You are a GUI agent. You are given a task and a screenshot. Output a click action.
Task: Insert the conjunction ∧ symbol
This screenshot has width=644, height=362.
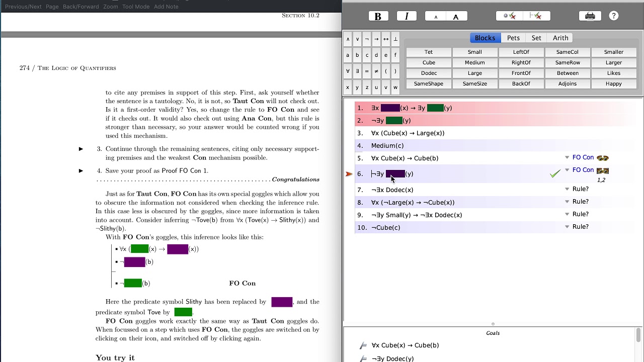[x=348, y=39]
